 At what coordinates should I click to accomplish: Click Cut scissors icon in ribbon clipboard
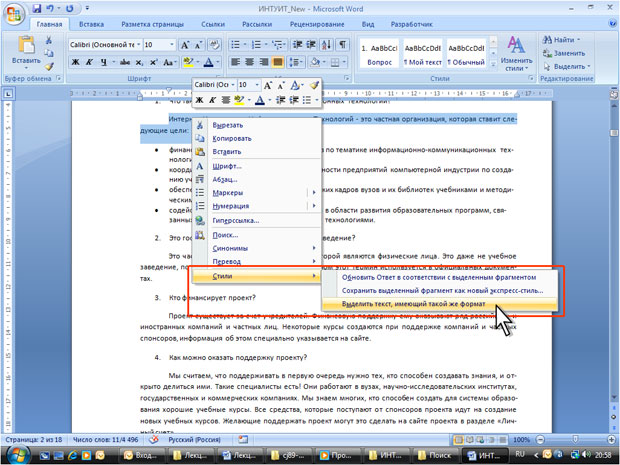pyautogui.click(x=49, y=40)
